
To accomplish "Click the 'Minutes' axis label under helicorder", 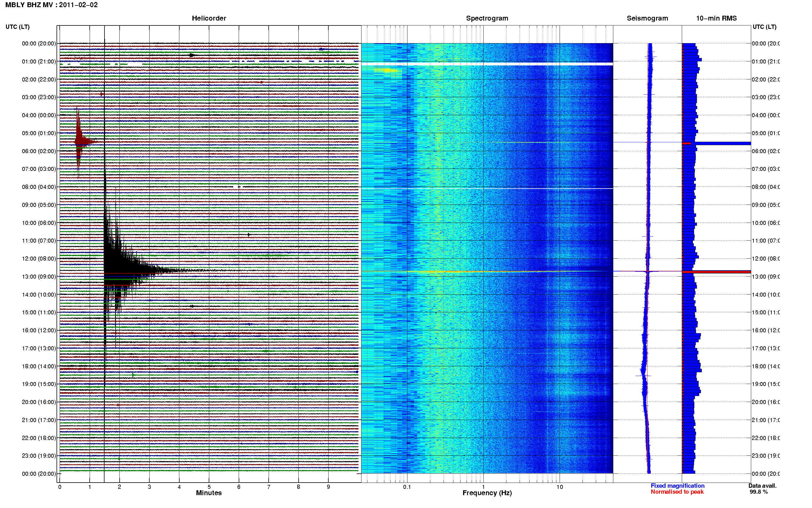I will click(209, 493).
